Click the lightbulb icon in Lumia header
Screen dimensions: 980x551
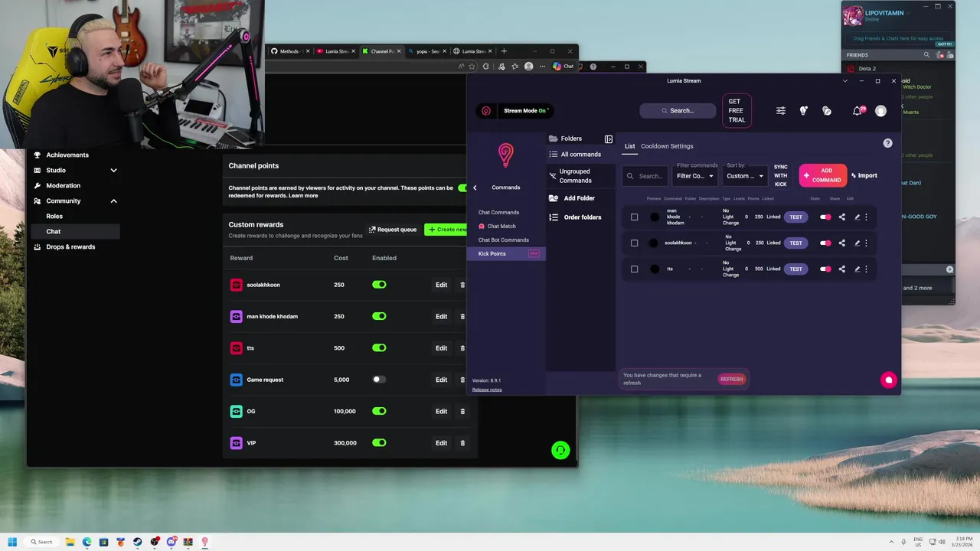click(803, 111)
